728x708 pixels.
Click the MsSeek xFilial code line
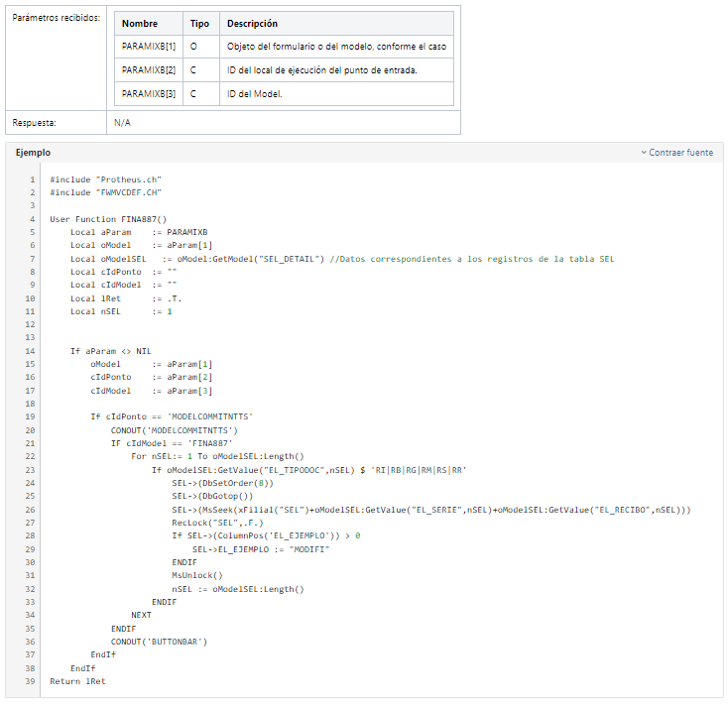tap(431, 510)
